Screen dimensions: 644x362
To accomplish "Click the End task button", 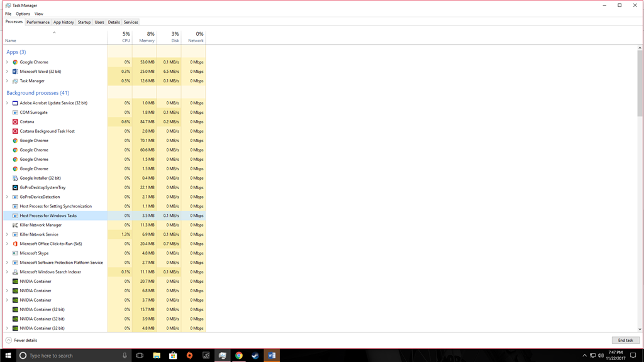I will click(626, 340).
